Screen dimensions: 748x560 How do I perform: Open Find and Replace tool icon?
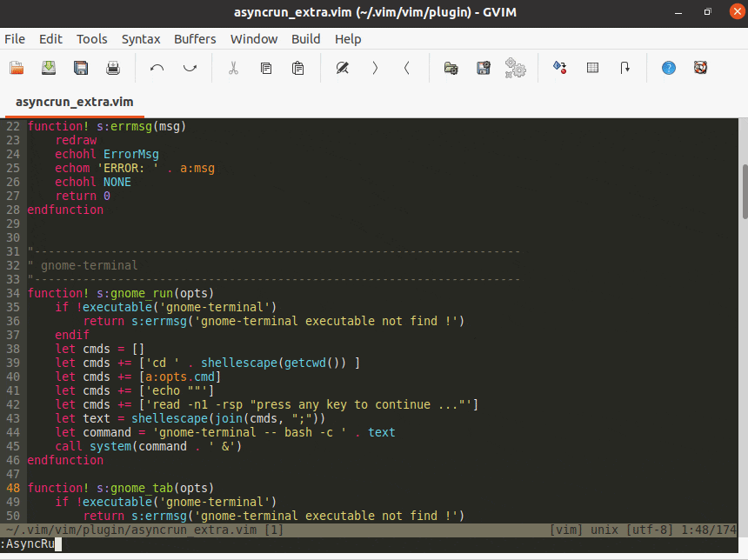tap(343, 68)
